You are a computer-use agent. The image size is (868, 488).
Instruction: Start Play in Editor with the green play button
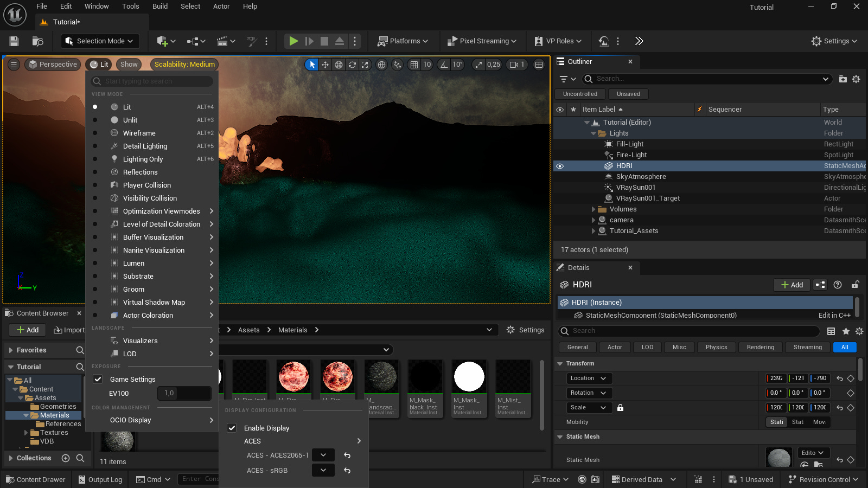click(x=293, y=41)
